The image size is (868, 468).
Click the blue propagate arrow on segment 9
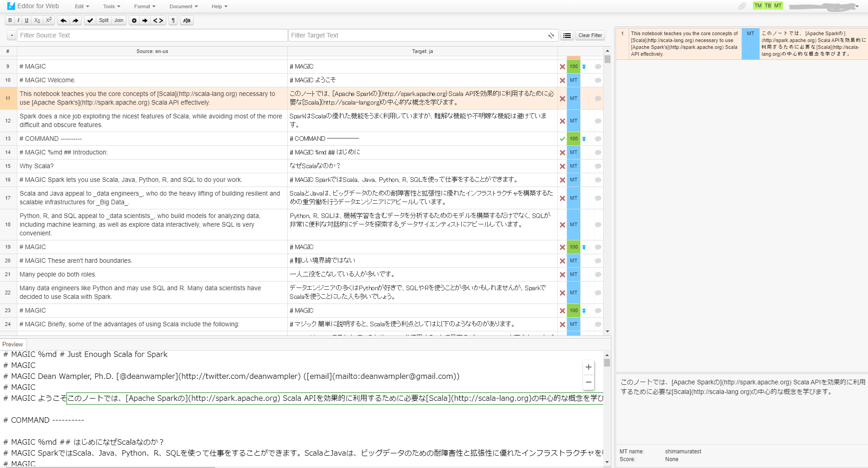point(584,67)
